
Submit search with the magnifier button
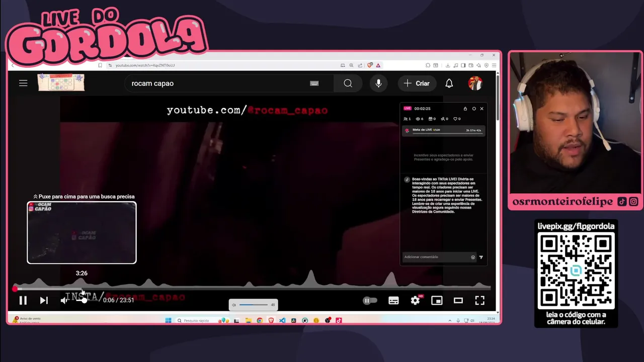click(348, 83)
